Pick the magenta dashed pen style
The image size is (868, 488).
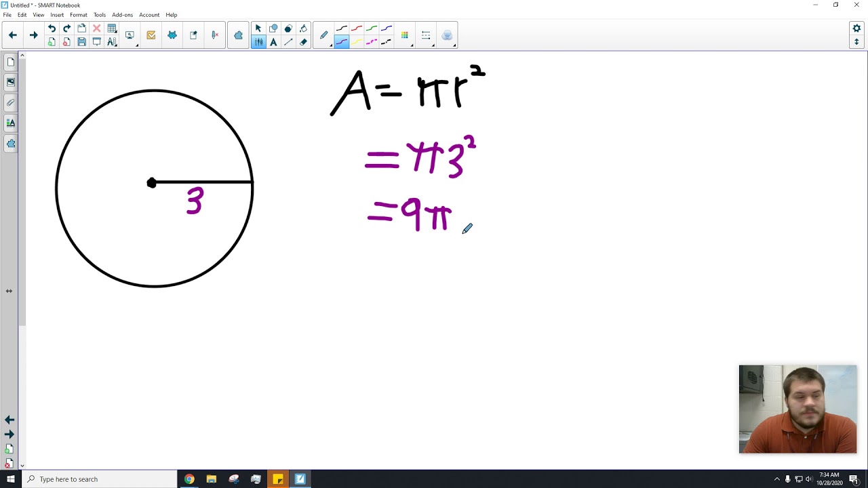coord(372,42)
